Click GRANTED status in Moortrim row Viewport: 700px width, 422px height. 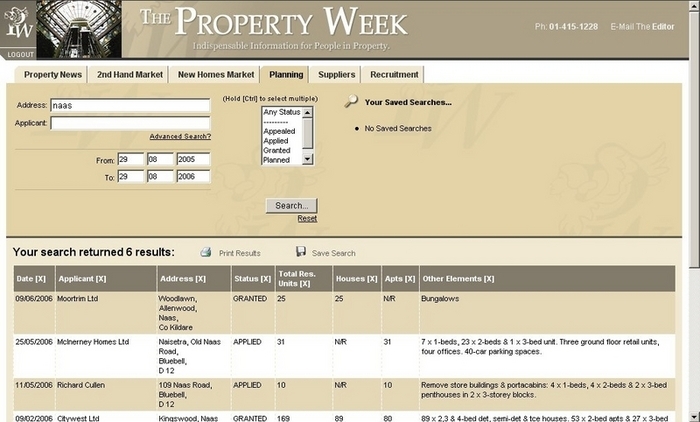tap(250, 299)
